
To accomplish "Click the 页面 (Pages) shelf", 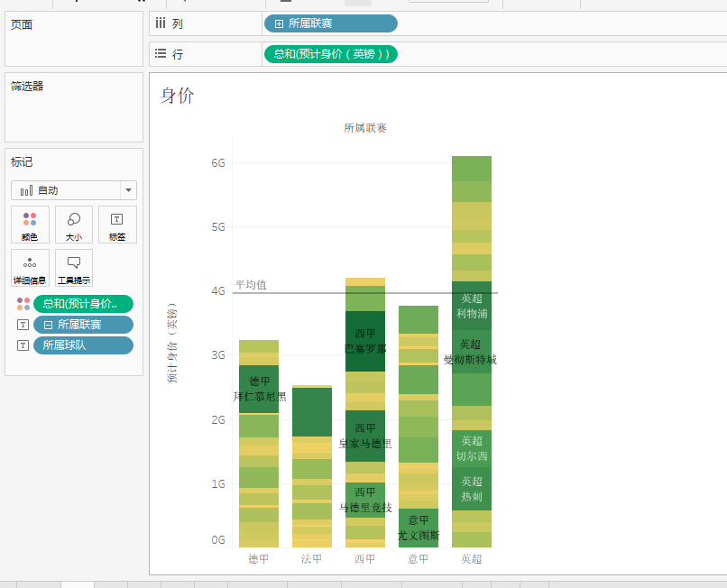I will tap(74, 39).
